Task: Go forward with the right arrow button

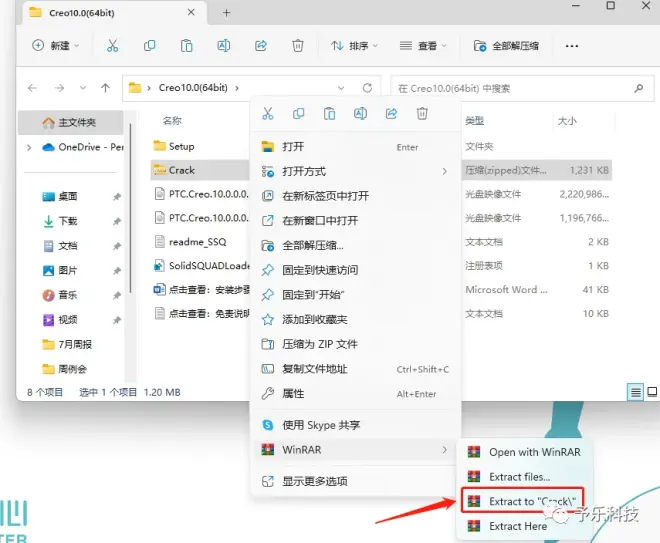Action: tap(59, 88)
